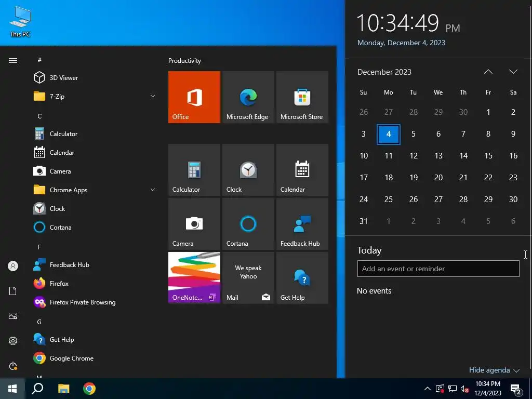
Task: Launch Firefox from the app list
Action: pos(95,283)
